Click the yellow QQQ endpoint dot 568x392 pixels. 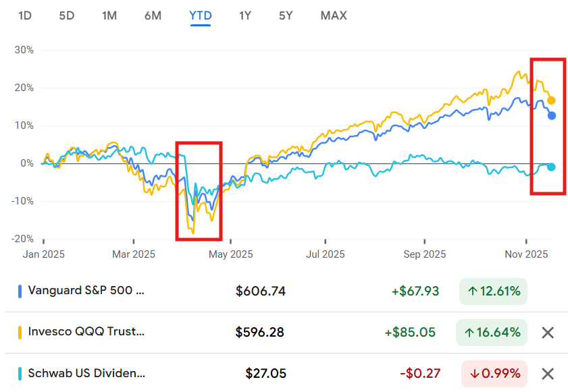pyautogui.click(x=551, y=101)
